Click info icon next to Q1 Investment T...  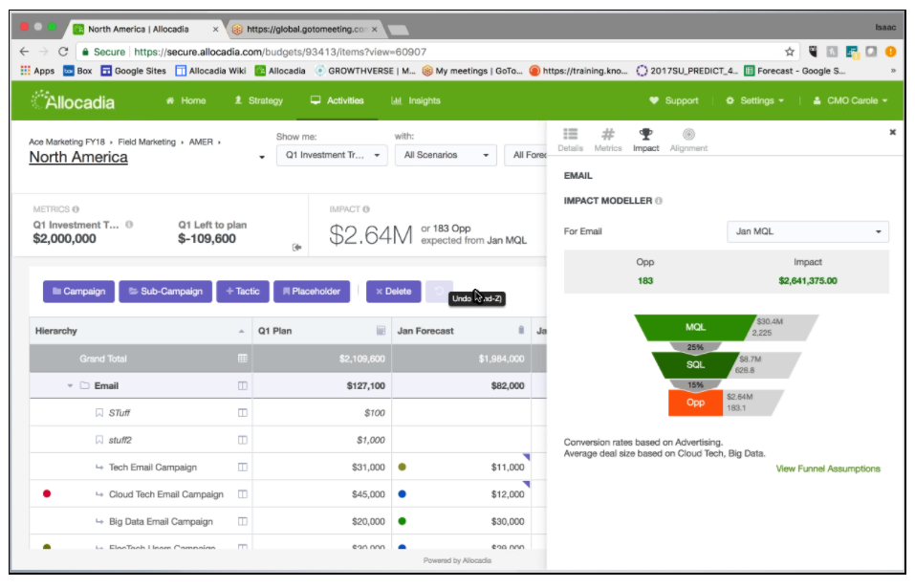pos(129,225)
